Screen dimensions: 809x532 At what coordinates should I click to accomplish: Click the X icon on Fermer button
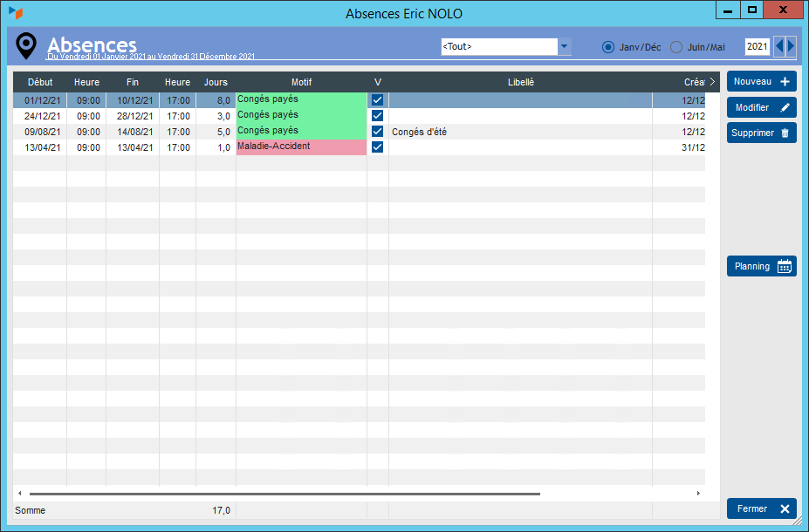coord(785,509)
